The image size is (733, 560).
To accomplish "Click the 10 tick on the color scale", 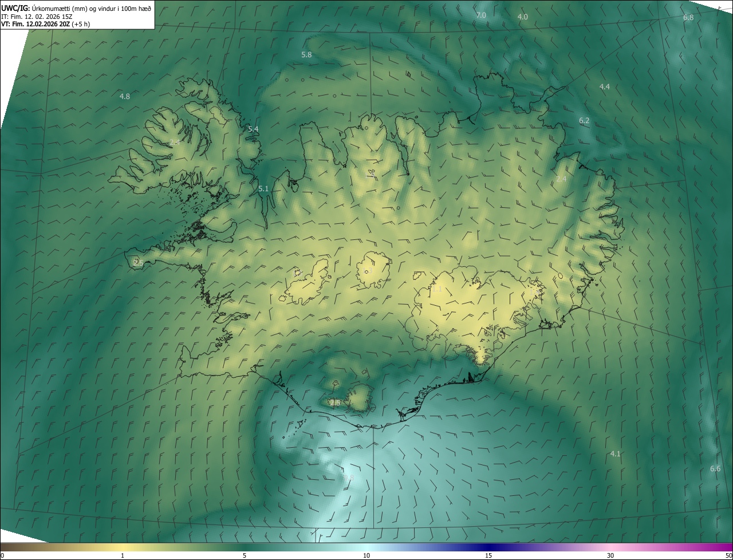I will tap(366, 555).
